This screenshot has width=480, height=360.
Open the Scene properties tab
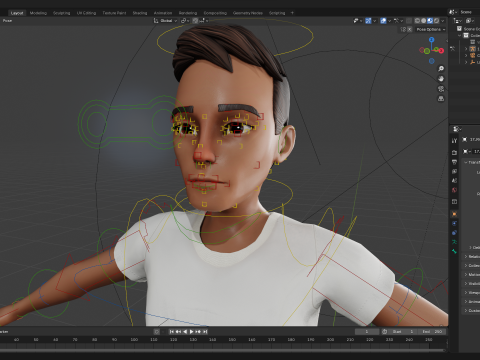454,181
